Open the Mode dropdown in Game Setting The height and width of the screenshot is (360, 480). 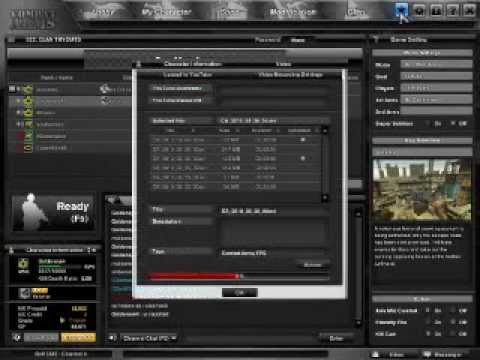[x=436, y=64]
